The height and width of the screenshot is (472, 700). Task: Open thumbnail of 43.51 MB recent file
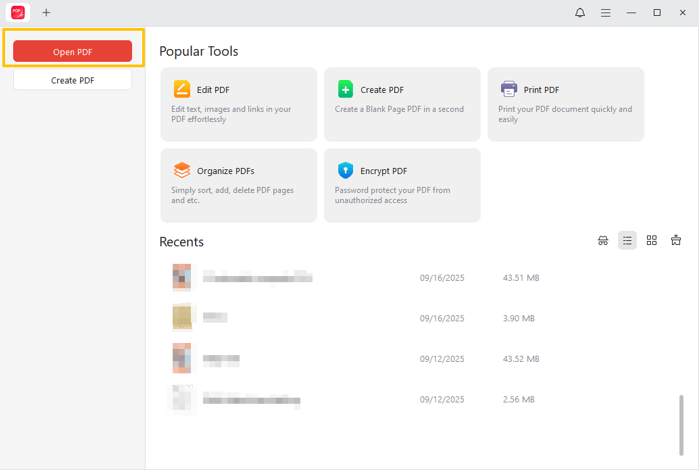click(x=182, y=277)
